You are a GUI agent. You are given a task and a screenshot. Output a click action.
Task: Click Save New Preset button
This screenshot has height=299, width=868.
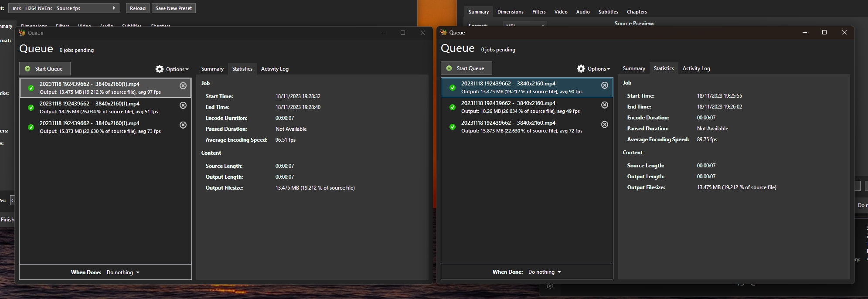pos(174,8)
